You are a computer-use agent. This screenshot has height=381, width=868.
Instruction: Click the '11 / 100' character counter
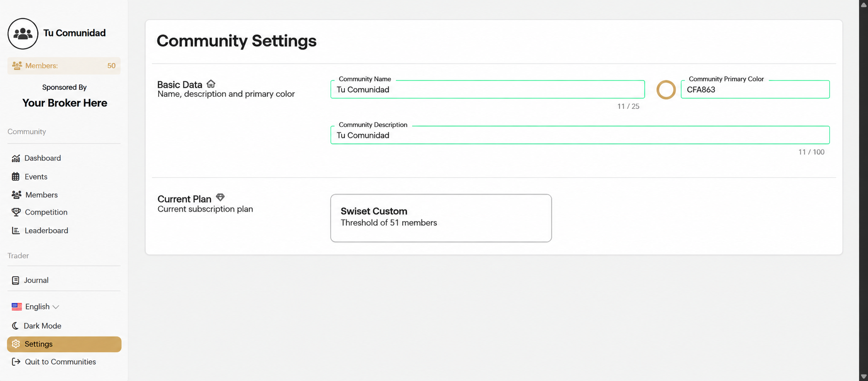tap(811, 152)
